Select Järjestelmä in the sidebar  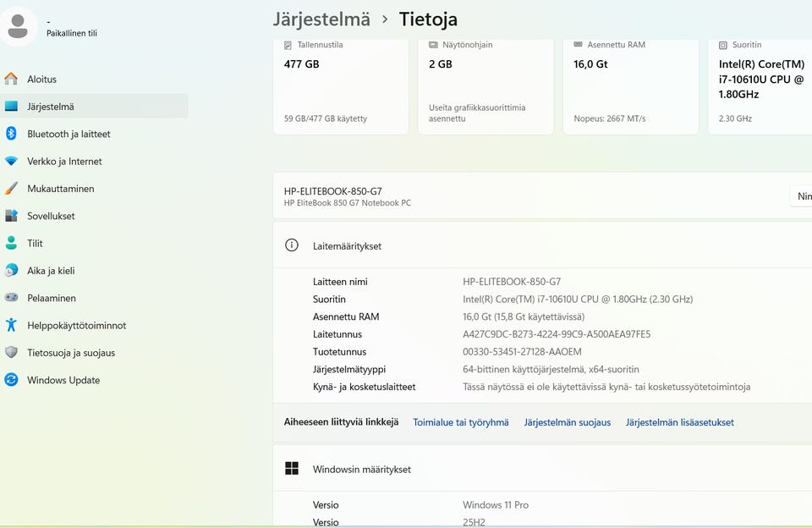tap(51, 107)
